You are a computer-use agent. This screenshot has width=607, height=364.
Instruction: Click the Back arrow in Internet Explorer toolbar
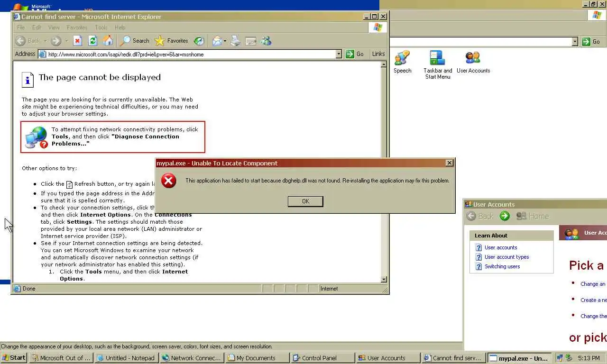point(20,41)
